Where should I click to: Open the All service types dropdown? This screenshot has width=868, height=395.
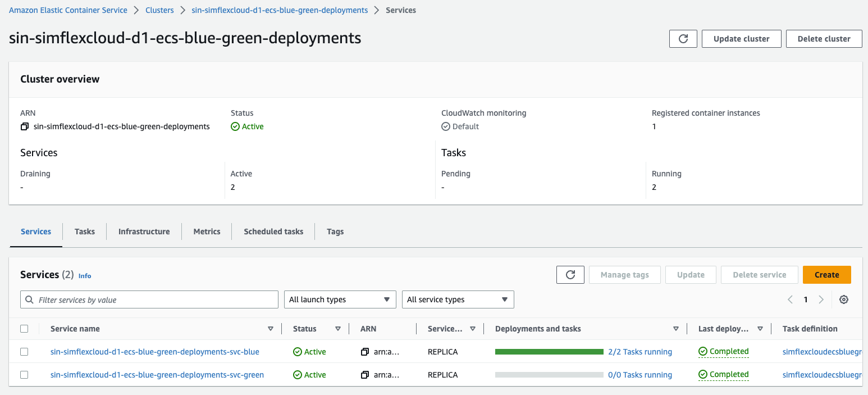tap(458, 299)
